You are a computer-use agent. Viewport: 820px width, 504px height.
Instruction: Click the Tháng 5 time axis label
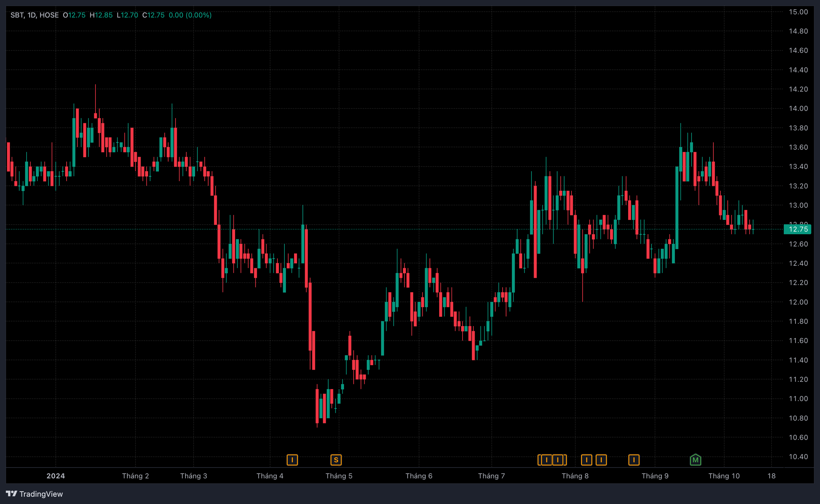(x=339, y=476)
